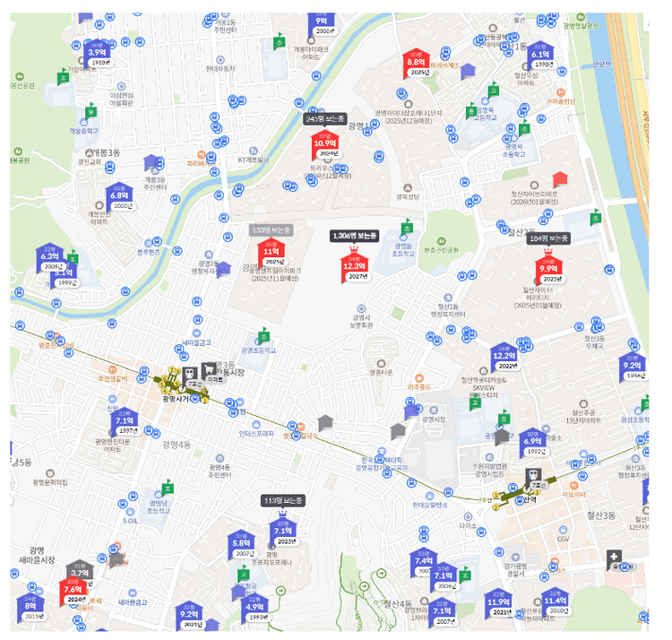
Task: Click the 철산주공 13단지아파트 label
Action: [x=583, y=417]
